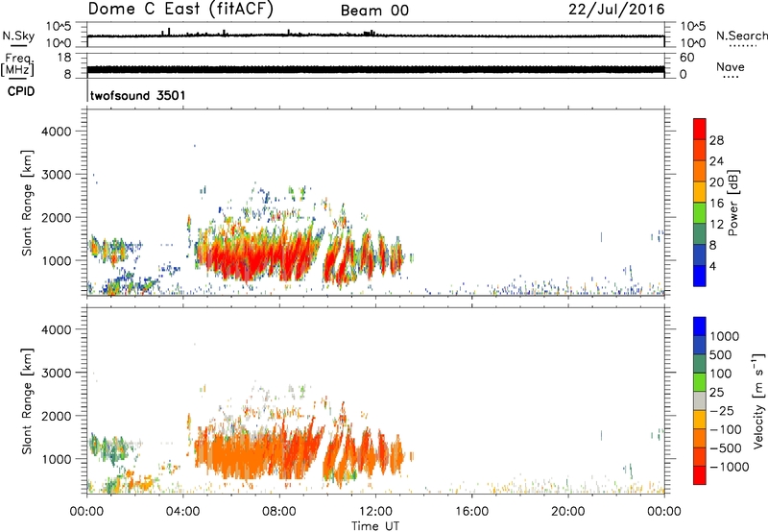The width and height of the screenshot is (768, 532).
Task: Pick the gray -25 to 25 velocity segment
Action: 700,400
